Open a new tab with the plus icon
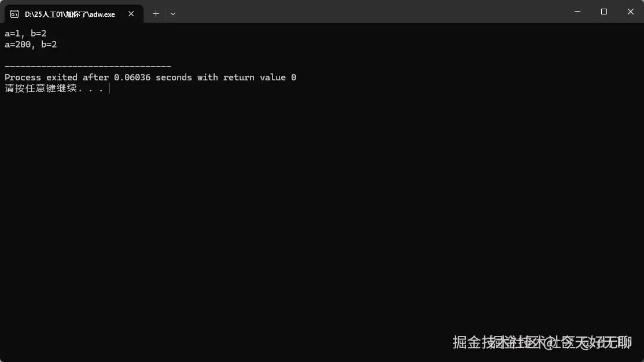 [156, 14]
